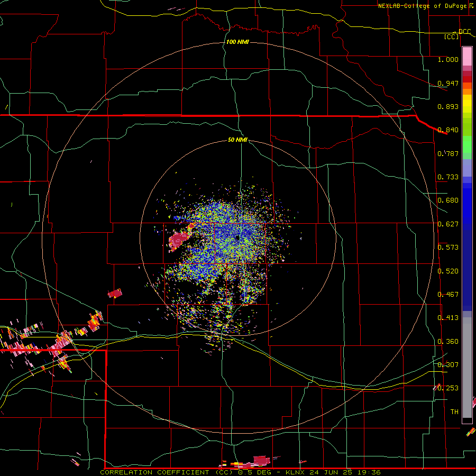
Task: Click the NEXLAB-College of DuPage credit text
Action: pos(423,6)
